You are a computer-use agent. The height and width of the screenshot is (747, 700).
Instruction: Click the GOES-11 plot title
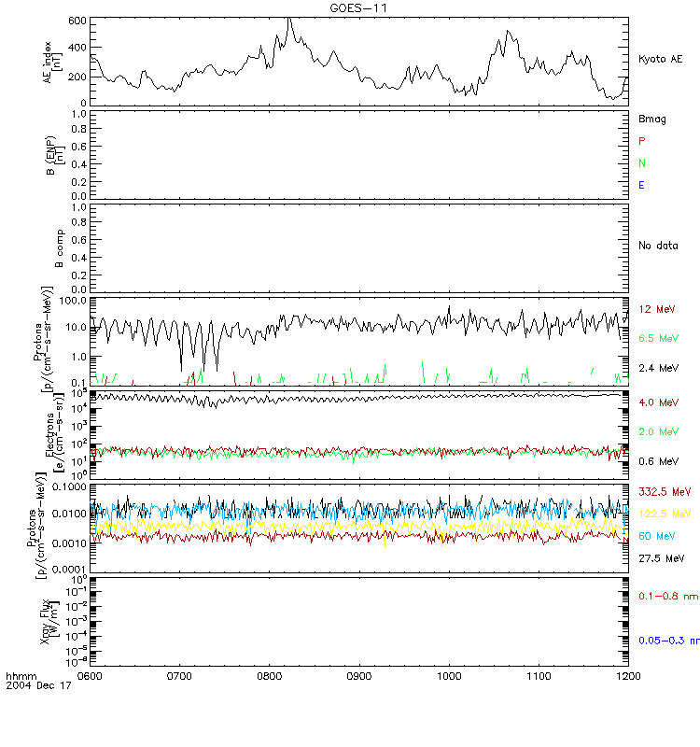[x=358, y=8]
